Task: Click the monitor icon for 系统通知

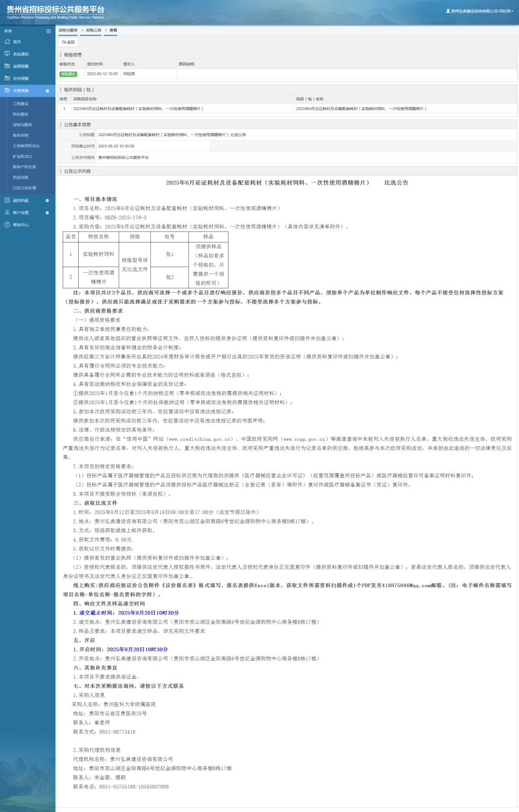Action: pos(7,54)
